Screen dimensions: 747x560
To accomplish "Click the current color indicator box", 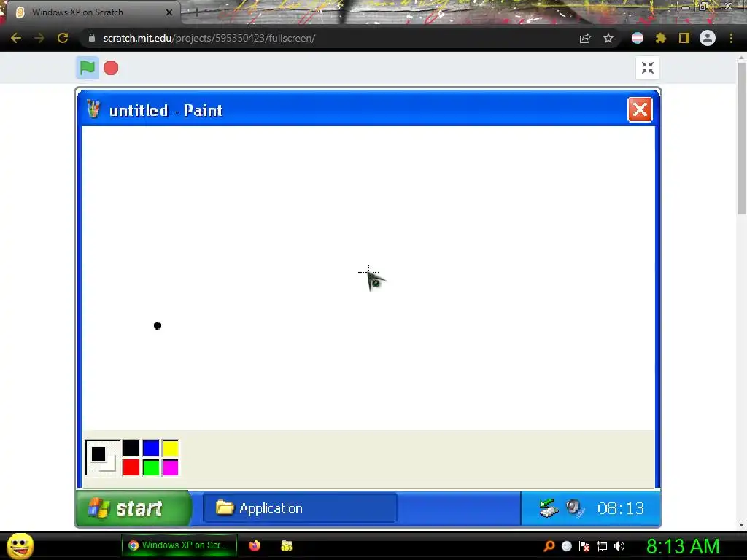I will [102, 458].
